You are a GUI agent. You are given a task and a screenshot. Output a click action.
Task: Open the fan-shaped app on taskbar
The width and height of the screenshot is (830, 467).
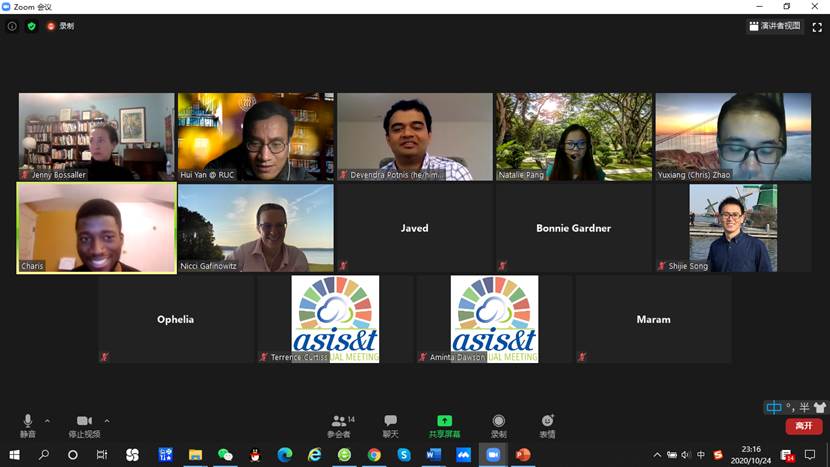132,455
